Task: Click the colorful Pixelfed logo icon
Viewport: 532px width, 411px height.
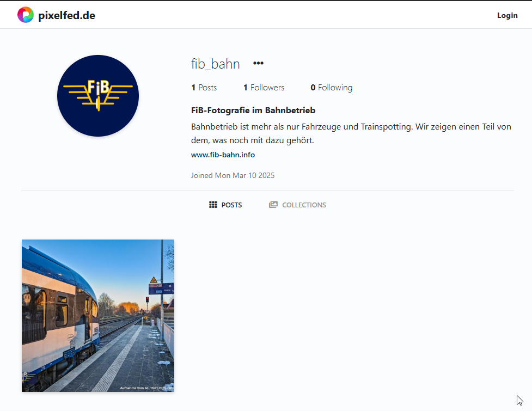Action: pos(26,15)
